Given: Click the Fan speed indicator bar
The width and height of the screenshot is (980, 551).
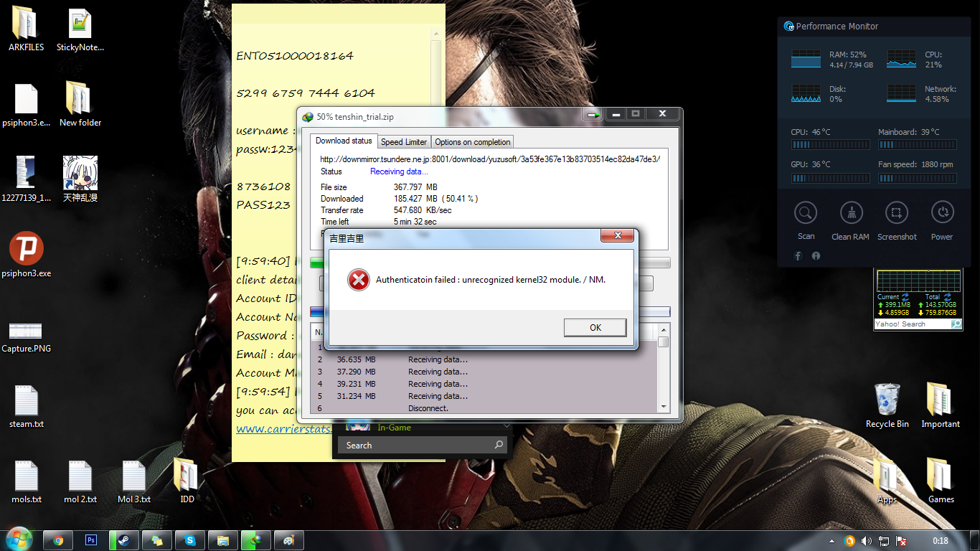Looking at the screenshot, I should (x=918, y=179).
